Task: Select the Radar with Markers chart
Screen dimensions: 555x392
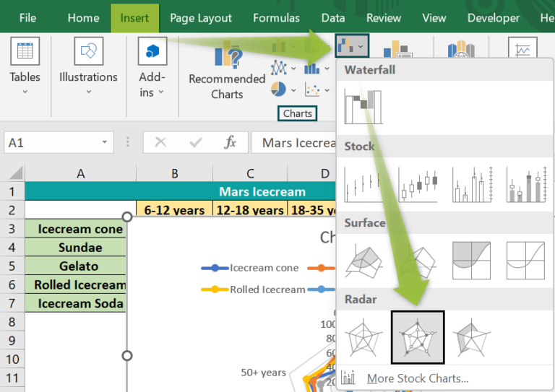Action: (x=417, y=336)
